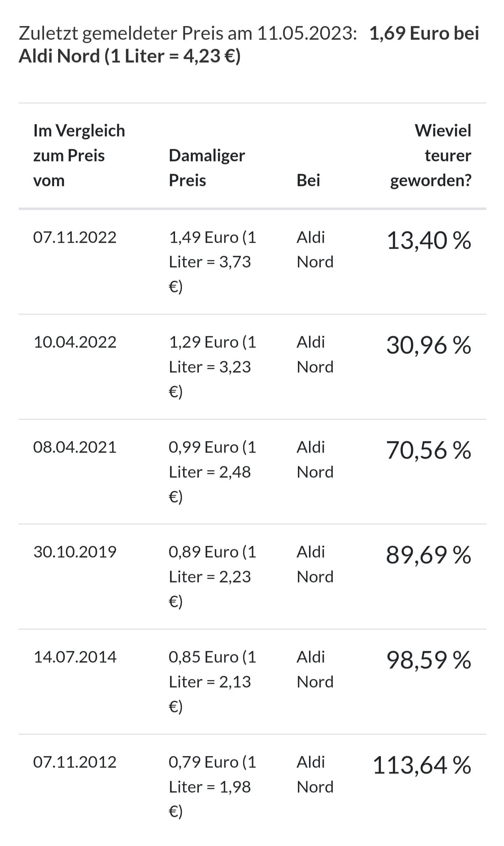The height and width of the screenshot is (846, 504).
Task: Click the 70,56 % increase value
Action: pyautogui.click(x=429, y=450)
